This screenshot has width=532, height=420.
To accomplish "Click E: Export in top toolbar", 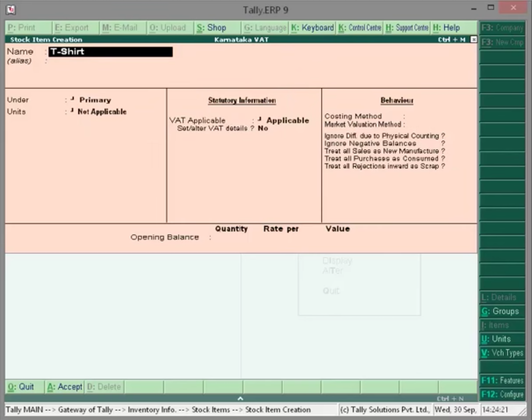I will (76, 28).
